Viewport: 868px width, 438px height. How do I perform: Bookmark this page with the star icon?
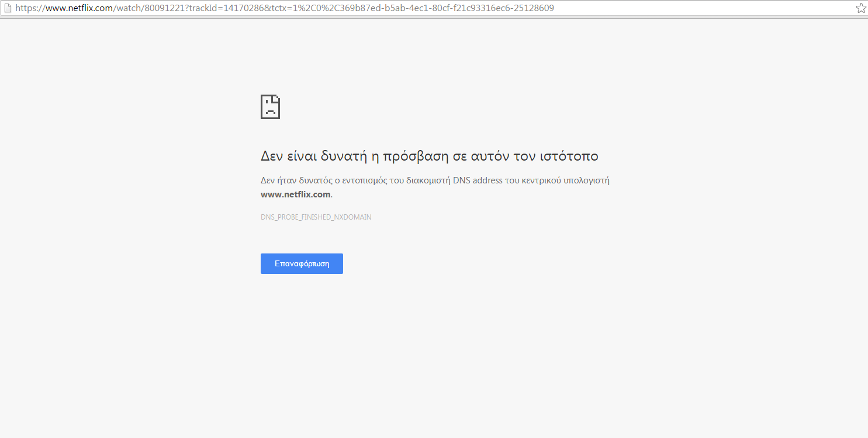[860, 8]
